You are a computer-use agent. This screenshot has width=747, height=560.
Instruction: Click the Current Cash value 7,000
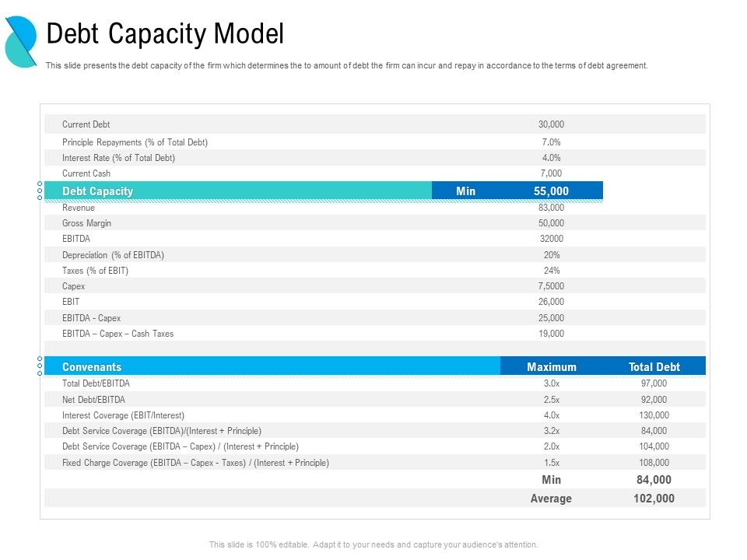551,173
